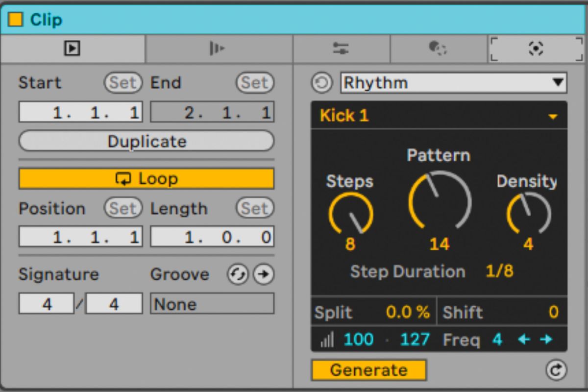Open the Envelopes panel via the dotted icon
Screen dimensions: 588x392
tap(439, 48)
